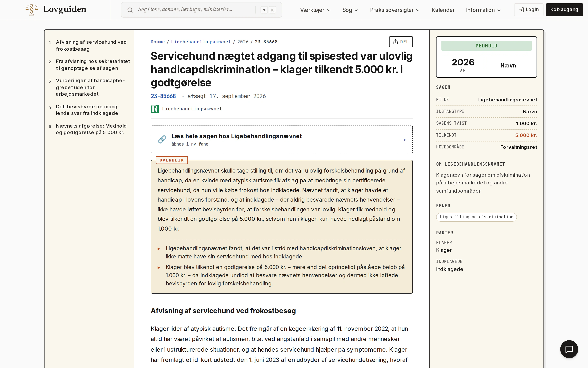Click the Klager party name
Screen dimensions: 588x368
click(444, 250)
